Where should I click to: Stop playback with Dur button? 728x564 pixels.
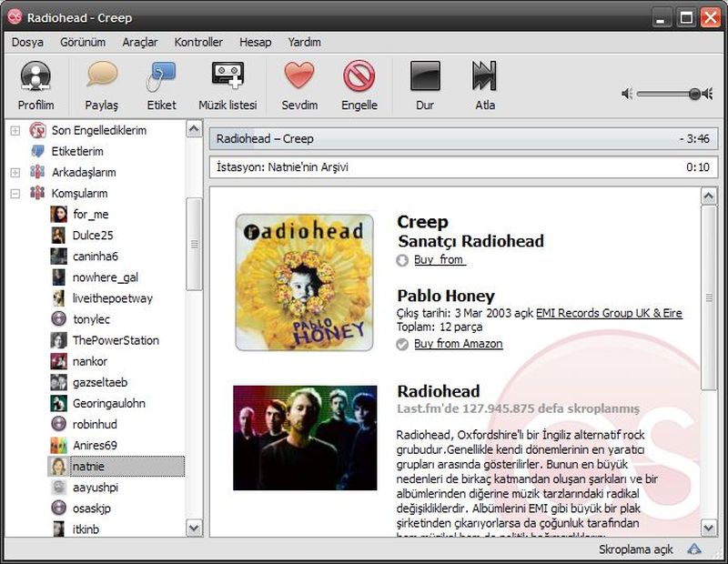coord(425,76)
